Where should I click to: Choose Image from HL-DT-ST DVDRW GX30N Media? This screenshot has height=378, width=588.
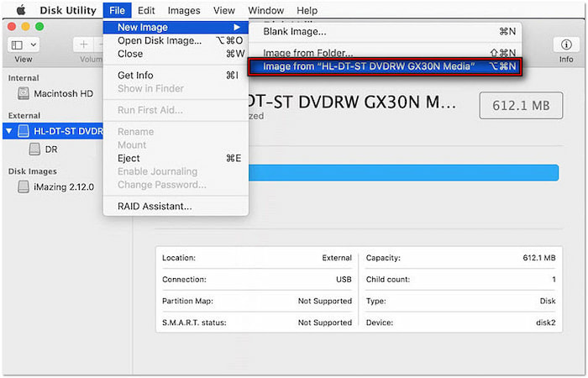point(383,66)
